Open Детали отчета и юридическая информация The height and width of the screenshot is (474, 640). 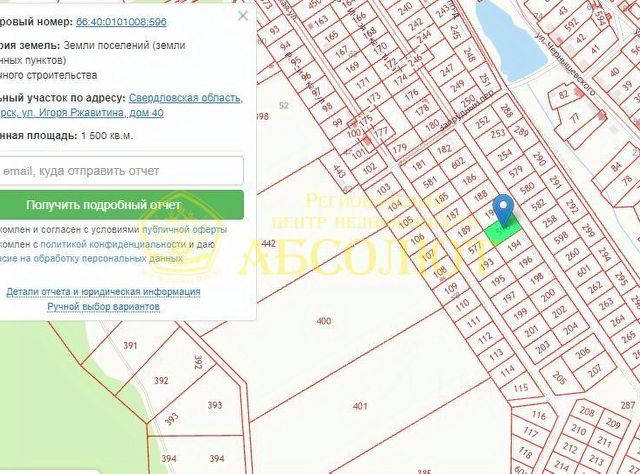coord(103,292)
